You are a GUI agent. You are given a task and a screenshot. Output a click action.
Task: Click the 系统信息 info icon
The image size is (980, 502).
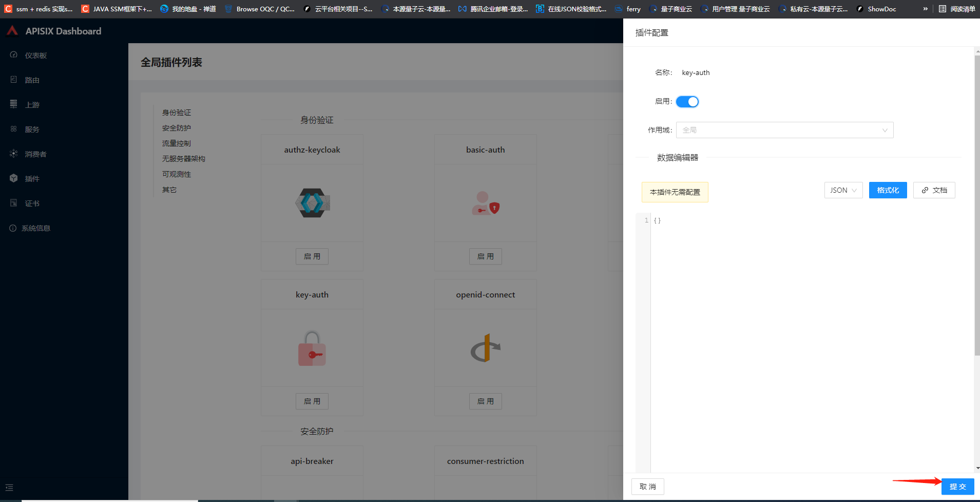coord(13,228)
